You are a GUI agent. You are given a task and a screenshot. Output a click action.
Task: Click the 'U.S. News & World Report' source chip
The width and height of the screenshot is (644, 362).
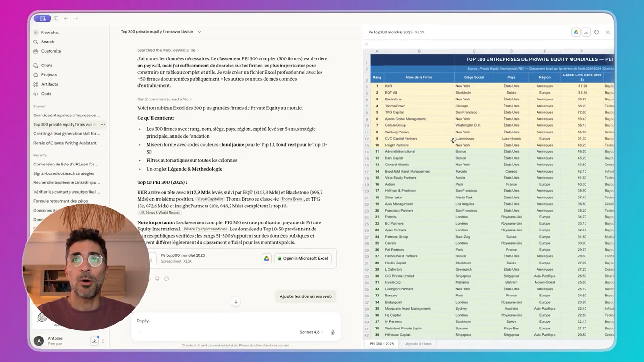click(159, 213)
